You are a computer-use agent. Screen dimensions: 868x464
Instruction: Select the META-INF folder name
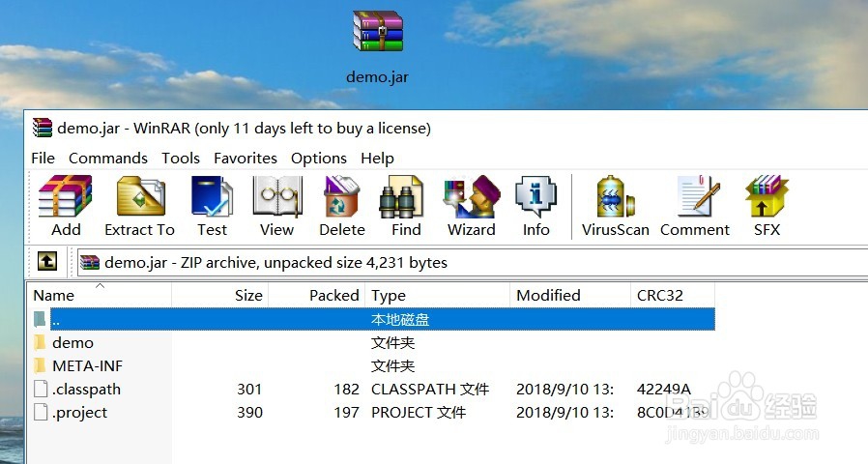[87, 366]
